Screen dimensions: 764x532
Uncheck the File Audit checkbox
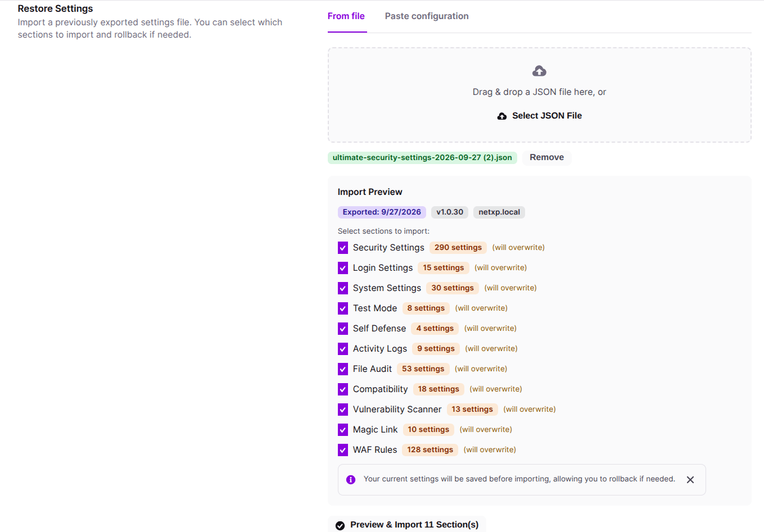click(343, 369)
